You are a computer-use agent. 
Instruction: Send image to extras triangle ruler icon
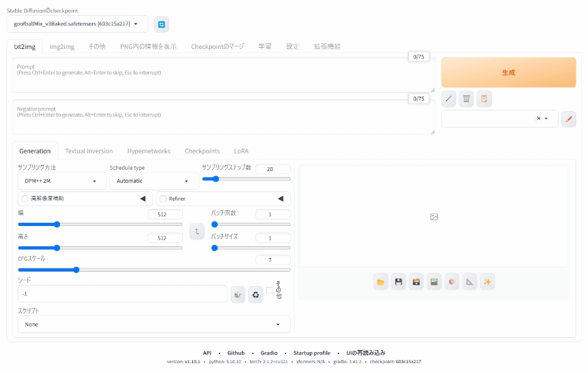pyautogui.click(x=470, y=282)
